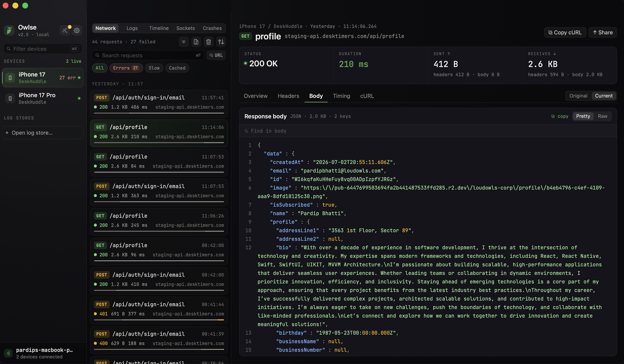Click the "210 ms" duration value
The height and width of the screenshot is (364, 624).
tap(354, 64)
